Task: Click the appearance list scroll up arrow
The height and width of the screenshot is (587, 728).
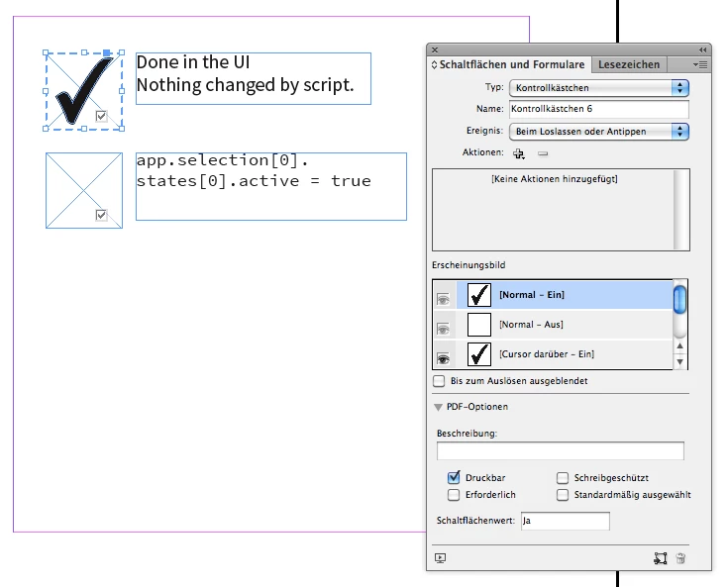Action: pyautogui.click(x=679, y=346)
